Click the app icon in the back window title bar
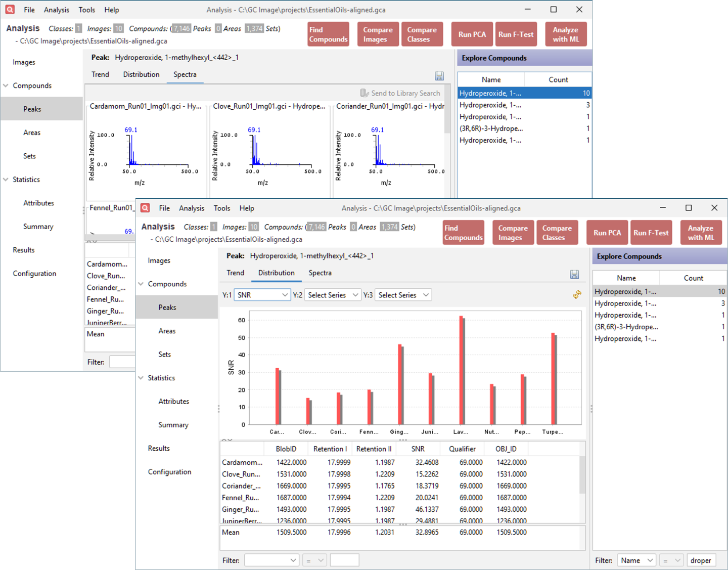This screenshot has height=570, width=728. [x=10, y=10]
